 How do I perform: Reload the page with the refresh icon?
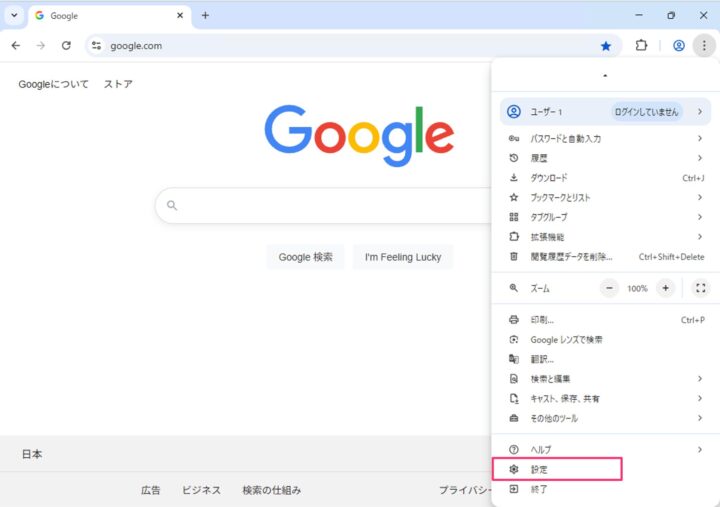tap(66, 45)
